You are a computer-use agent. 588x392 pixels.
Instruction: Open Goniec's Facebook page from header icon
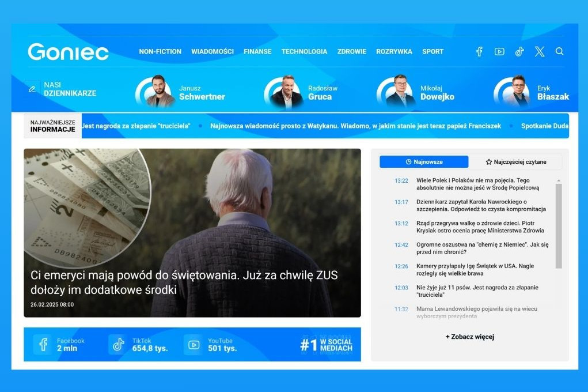(x=479, y=51)
